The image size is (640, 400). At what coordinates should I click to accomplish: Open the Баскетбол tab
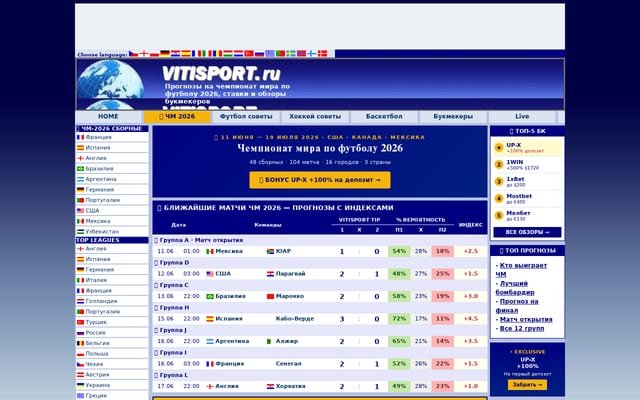[384, 116]
